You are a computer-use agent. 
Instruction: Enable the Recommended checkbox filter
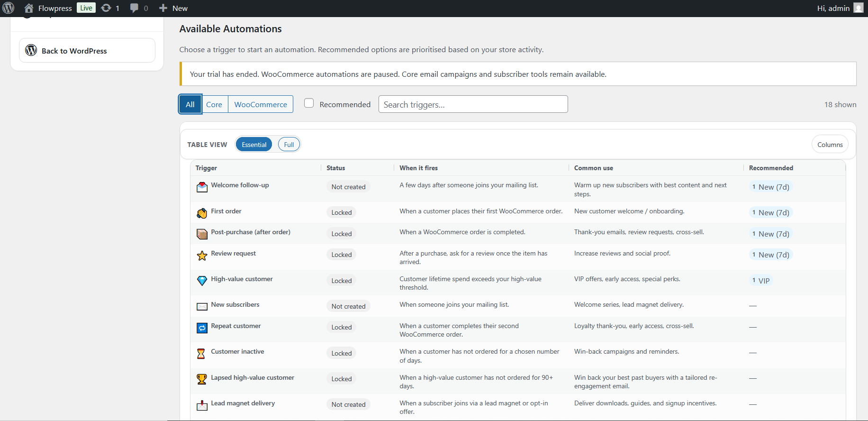click(309, 103)
